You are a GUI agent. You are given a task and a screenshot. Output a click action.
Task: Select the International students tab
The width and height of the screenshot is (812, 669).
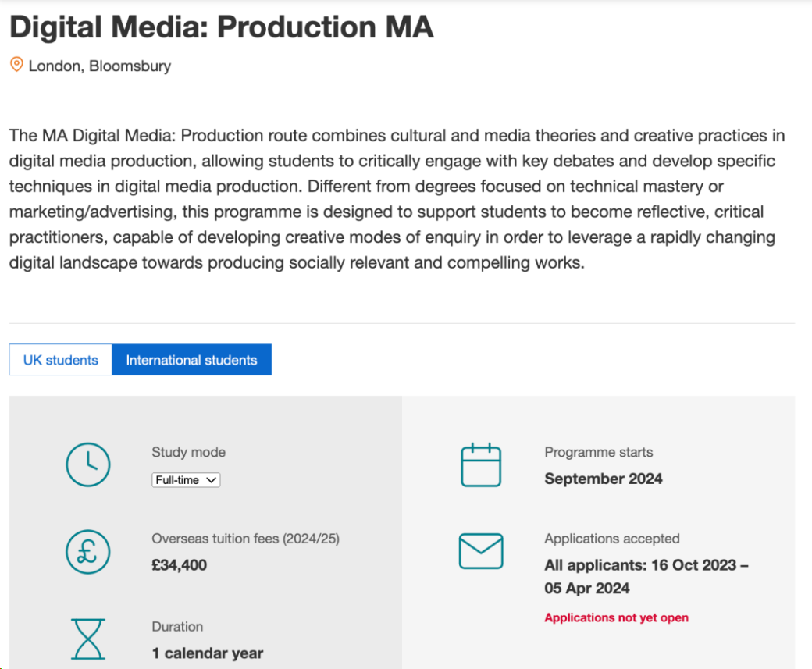[x=191, y=360]
